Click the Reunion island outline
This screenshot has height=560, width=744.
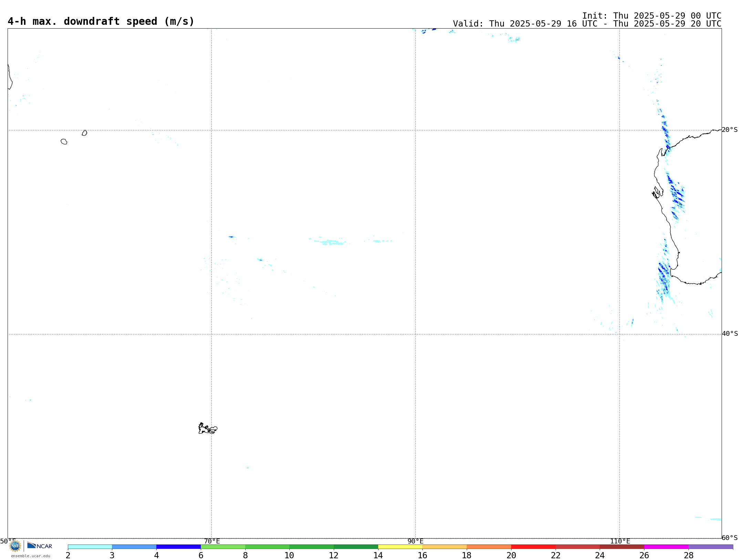pos(64,142)
